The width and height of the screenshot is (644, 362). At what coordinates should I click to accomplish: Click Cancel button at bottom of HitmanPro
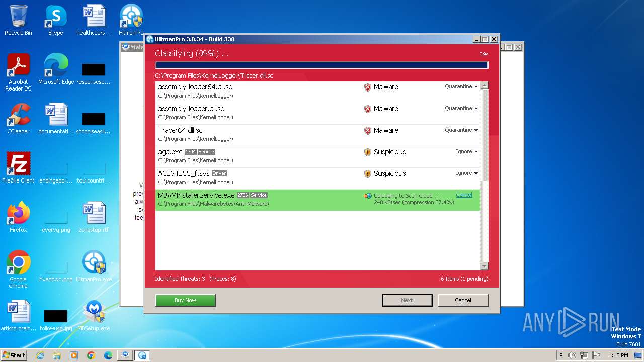tap(463, 300)
